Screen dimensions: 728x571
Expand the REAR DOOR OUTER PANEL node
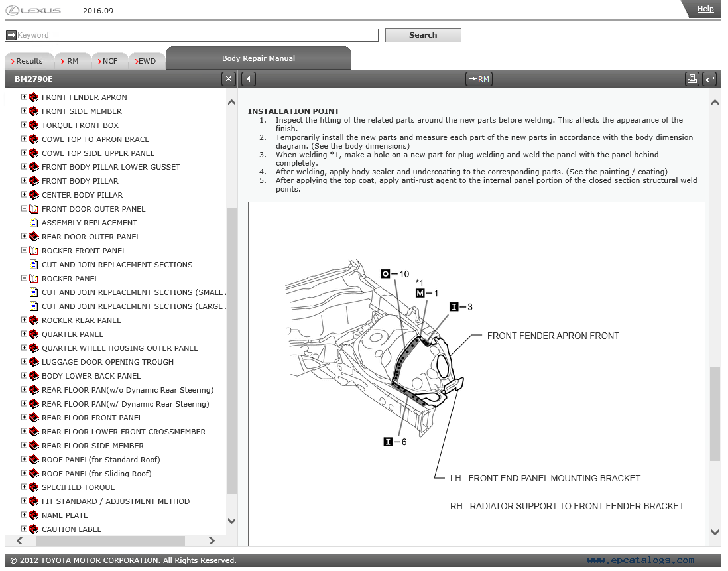[24, 236]
